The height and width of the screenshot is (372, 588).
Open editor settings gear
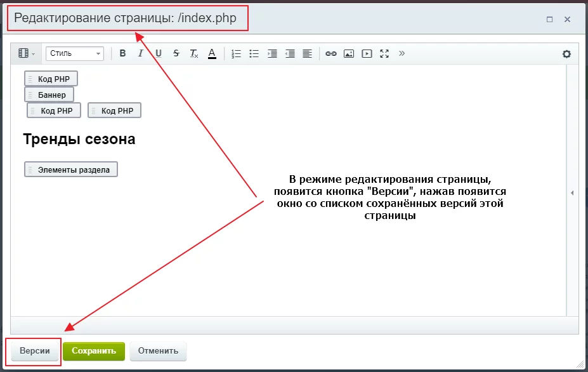(x=566, y=54)
